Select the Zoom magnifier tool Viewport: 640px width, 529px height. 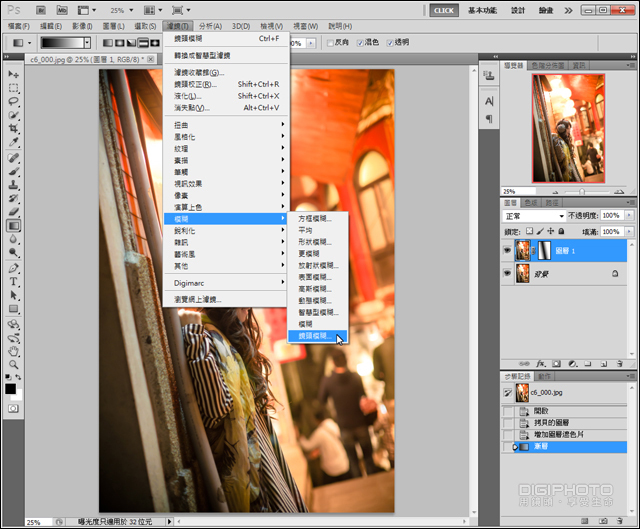point(13,365)
